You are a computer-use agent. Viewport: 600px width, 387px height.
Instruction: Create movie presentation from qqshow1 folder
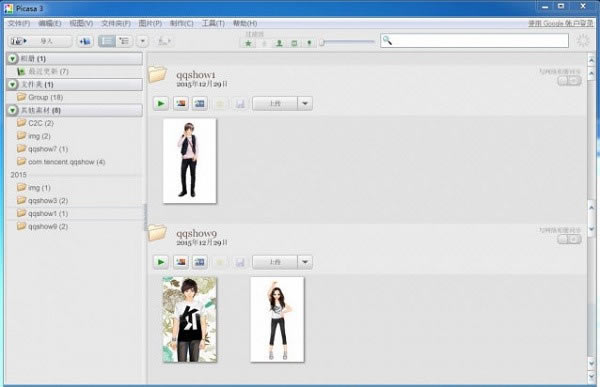point(200,103)
